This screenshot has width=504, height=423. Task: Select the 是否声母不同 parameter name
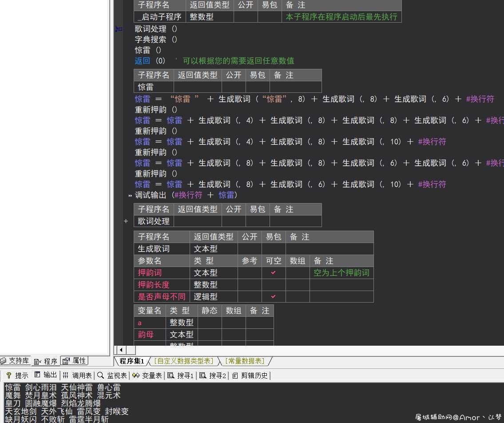tap(162, 296)
